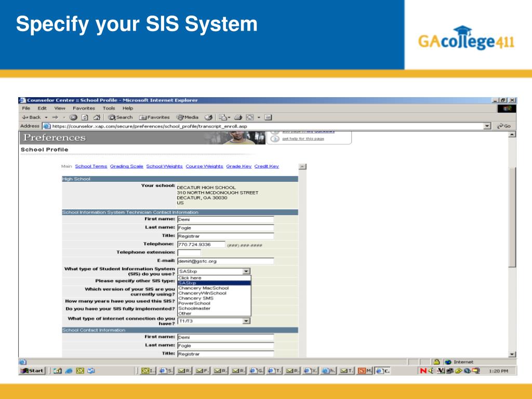Click the page icon in address bar

click(x=46, y=126)
